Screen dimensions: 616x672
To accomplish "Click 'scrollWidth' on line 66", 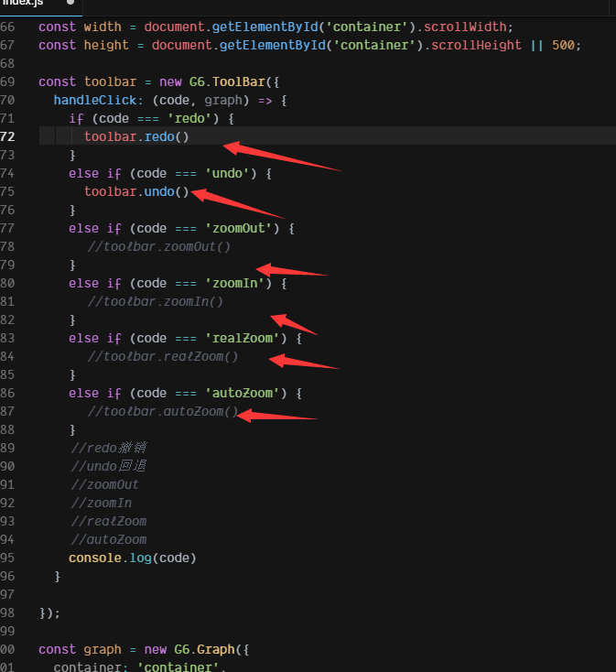I will tap(465, 27).
